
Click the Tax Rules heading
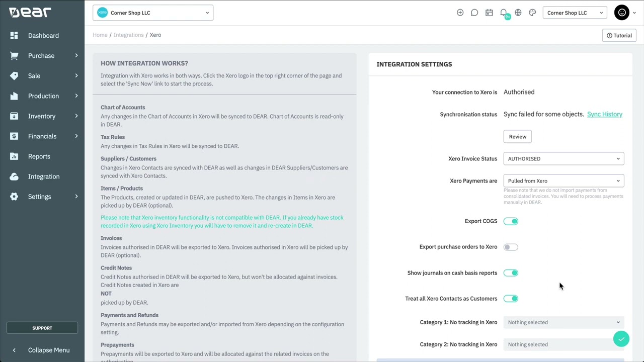(113, 137)
